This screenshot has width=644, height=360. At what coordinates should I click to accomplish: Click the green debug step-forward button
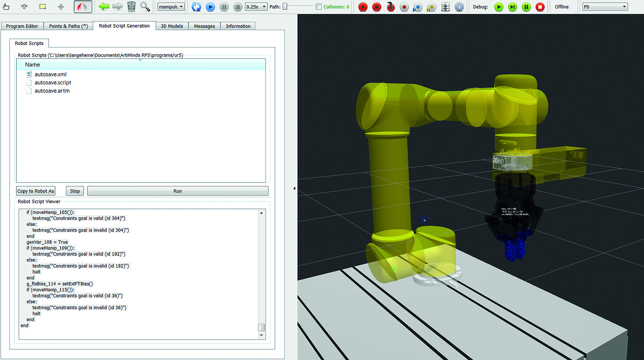pyautogui.click(x=513, y=7)
